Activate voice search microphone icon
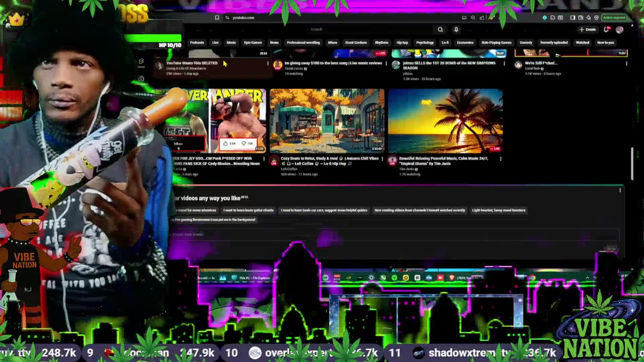The width and height of the screenshot is (644, 362). point(456,30)
